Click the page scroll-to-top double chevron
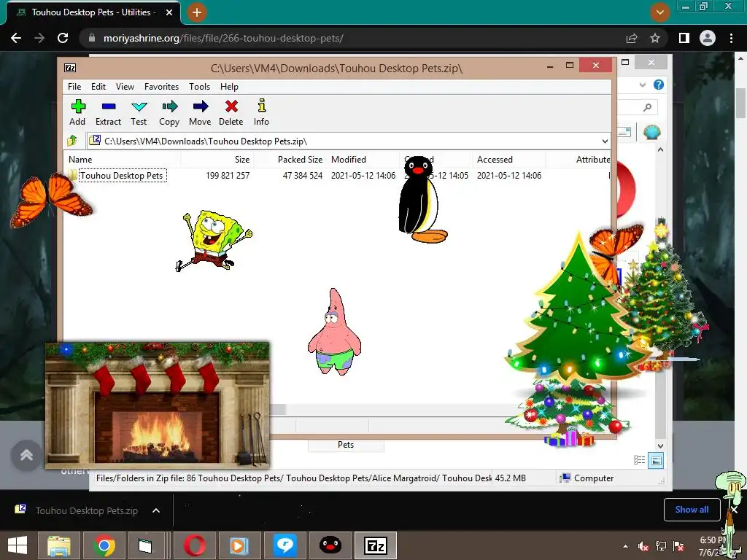This screenshot has width=747, height=560. (26, 455)
